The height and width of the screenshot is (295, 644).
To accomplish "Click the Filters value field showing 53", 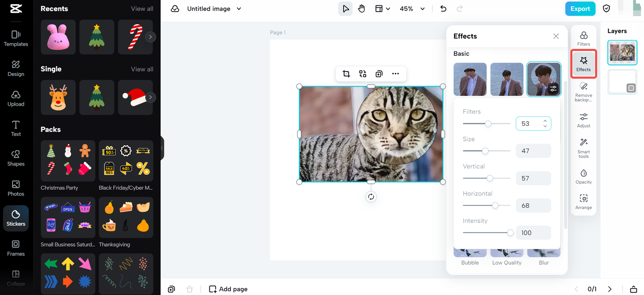I will click(533, 123).
